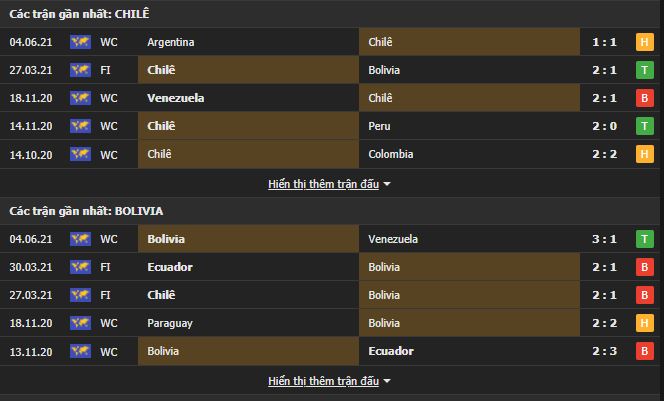
Task: Click Paraguay team name in Bolivia section
Action: pyautogui.click(x=169, y=323)
